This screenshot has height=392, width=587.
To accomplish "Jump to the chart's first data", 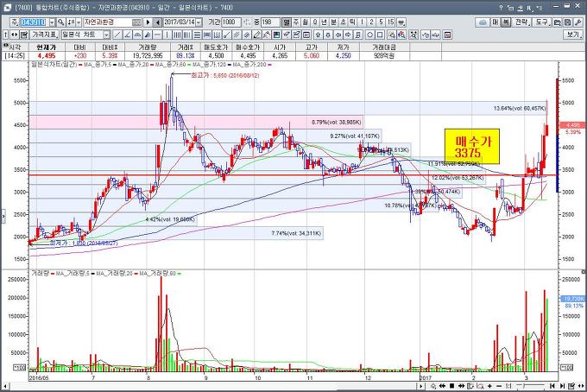I will coord(552,386).
